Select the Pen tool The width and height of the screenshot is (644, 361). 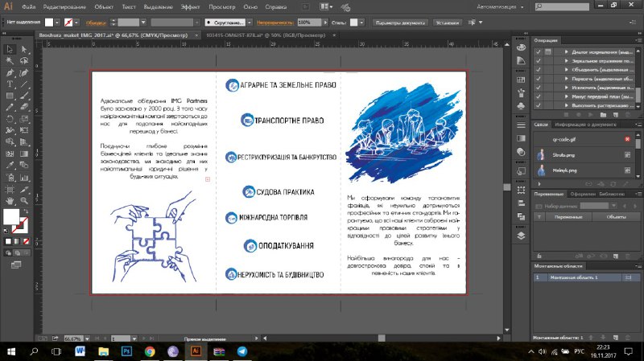[x=10, y=72]
